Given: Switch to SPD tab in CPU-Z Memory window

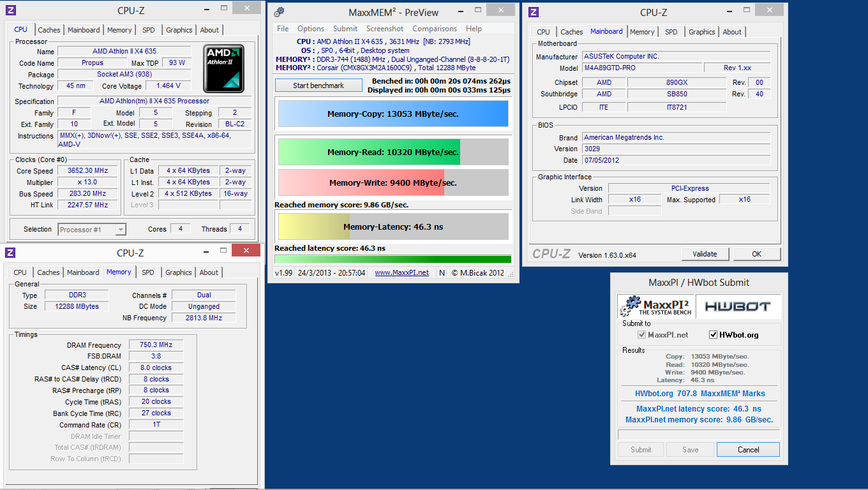Looking at the screenshot, I should tap(147, 272).
